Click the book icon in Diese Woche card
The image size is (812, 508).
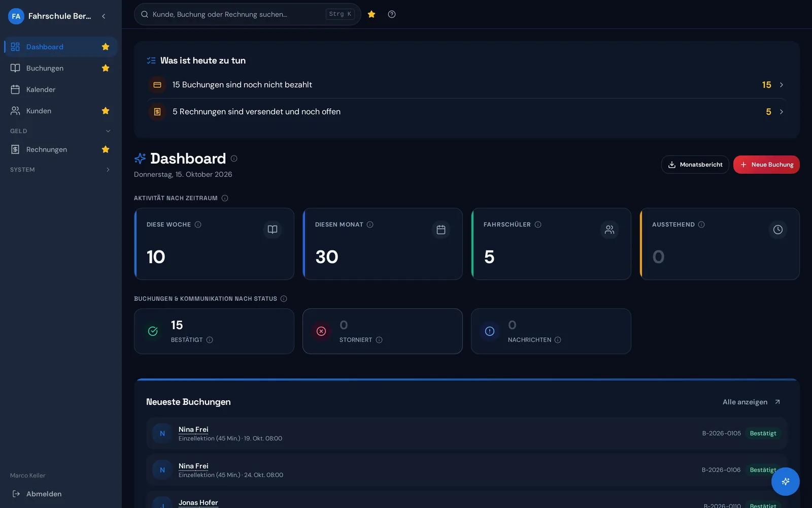tap(273, 230)
